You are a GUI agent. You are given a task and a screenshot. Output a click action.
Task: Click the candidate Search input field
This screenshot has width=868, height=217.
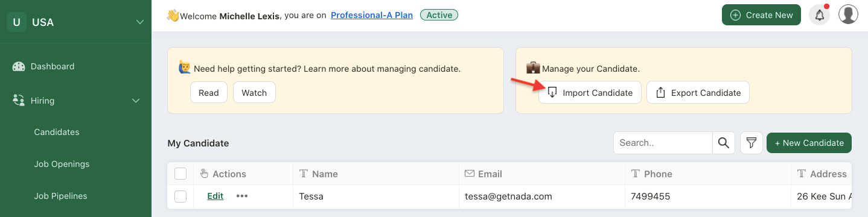(663, 143)
